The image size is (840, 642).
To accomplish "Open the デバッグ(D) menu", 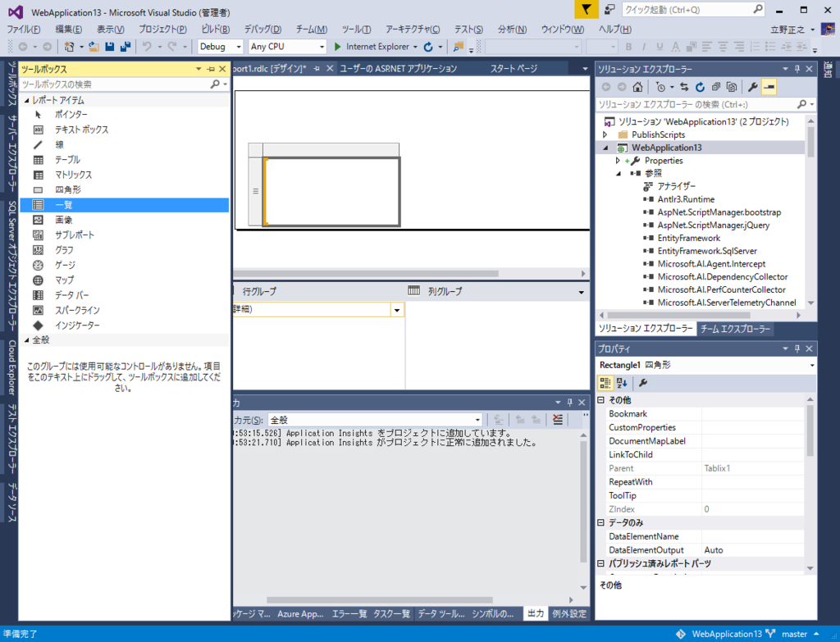I will [x=262, y=30].
